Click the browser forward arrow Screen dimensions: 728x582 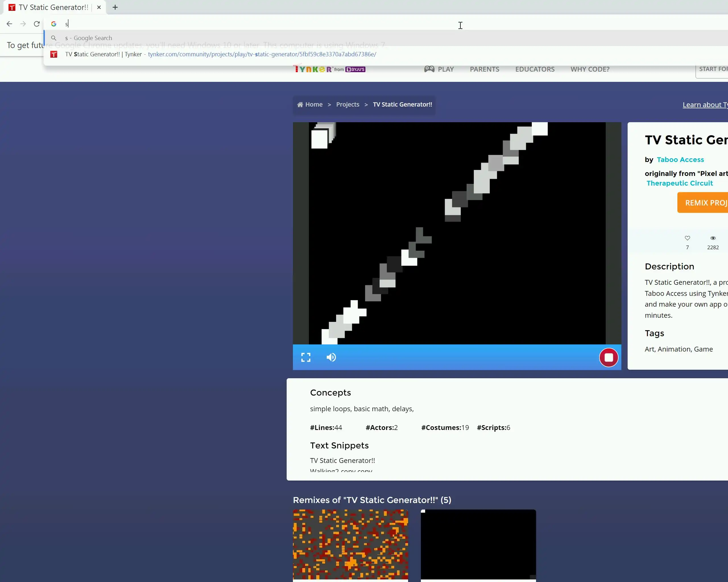[x=23, y=24]
